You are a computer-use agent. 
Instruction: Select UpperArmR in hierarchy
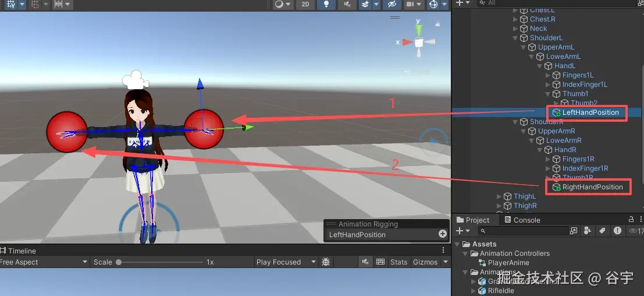point(557,131)
